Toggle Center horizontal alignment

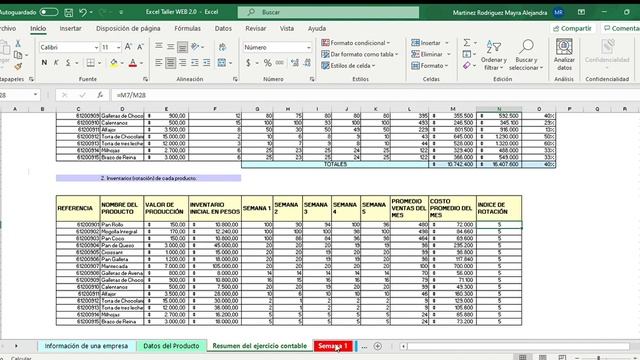[171, 63]
